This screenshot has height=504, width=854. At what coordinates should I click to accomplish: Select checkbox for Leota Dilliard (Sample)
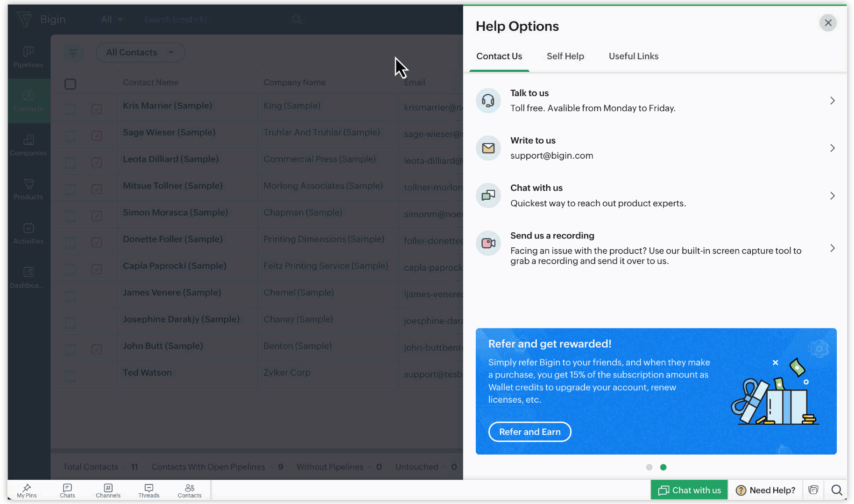point(70,162)
